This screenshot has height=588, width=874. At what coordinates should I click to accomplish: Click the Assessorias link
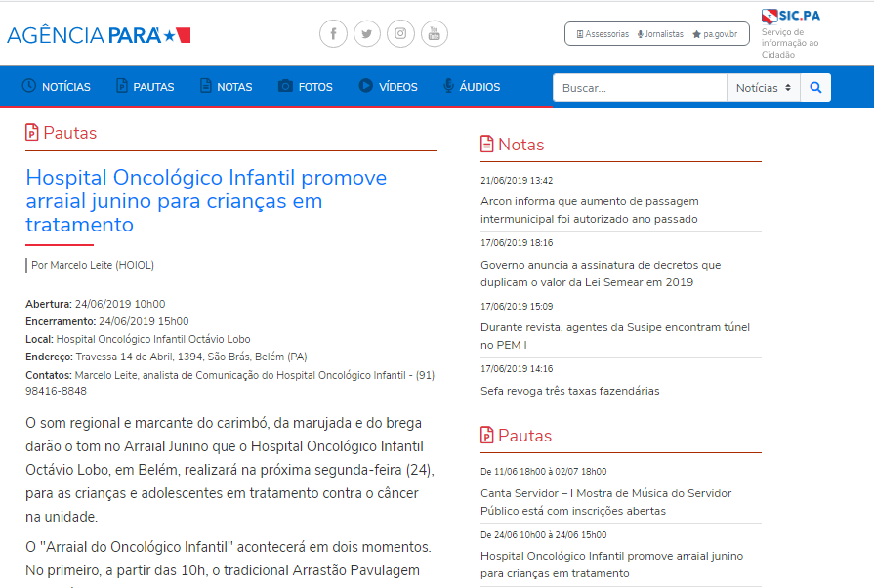pyautogui.click(x=603, y=34)
